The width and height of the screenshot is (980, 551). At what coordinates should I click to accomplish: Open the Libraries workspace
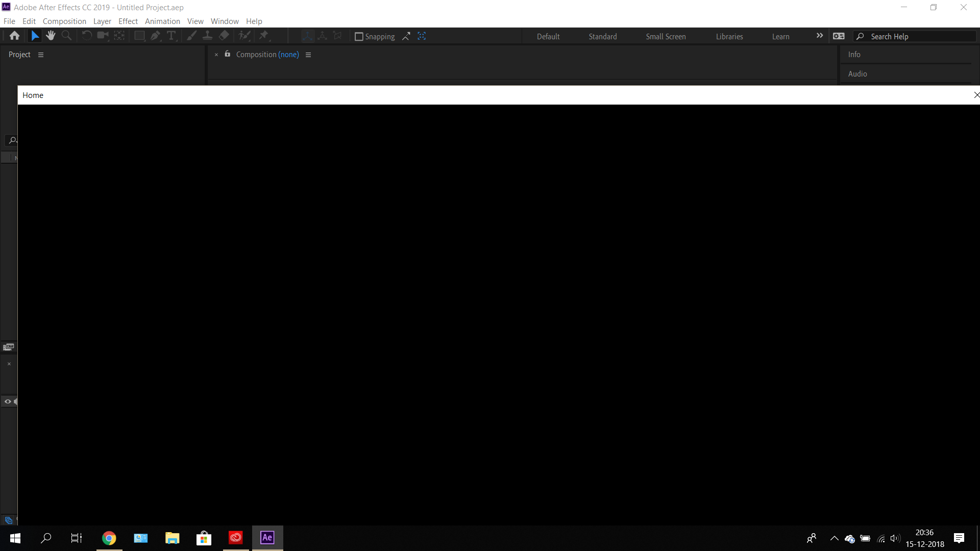click(x=729, y=36)
